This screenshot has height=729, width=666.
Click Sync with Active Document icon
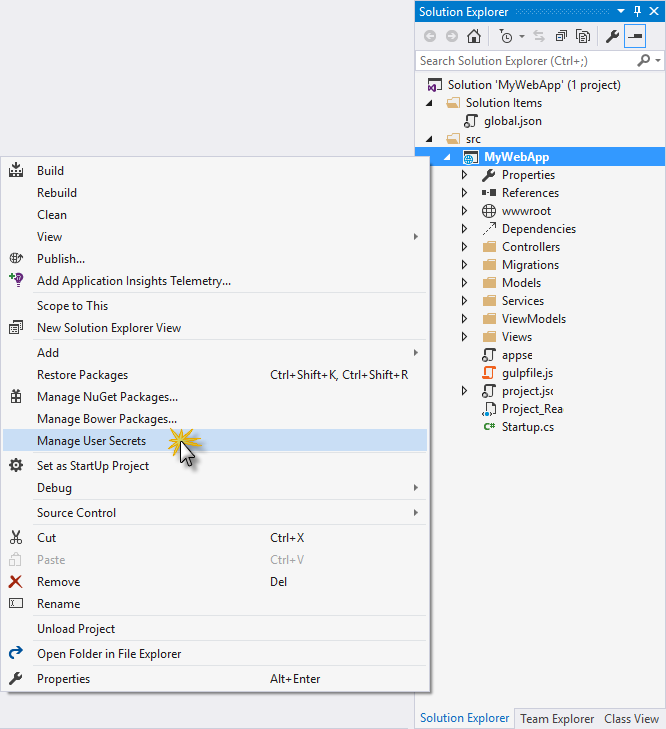click(x=539, y=36)
